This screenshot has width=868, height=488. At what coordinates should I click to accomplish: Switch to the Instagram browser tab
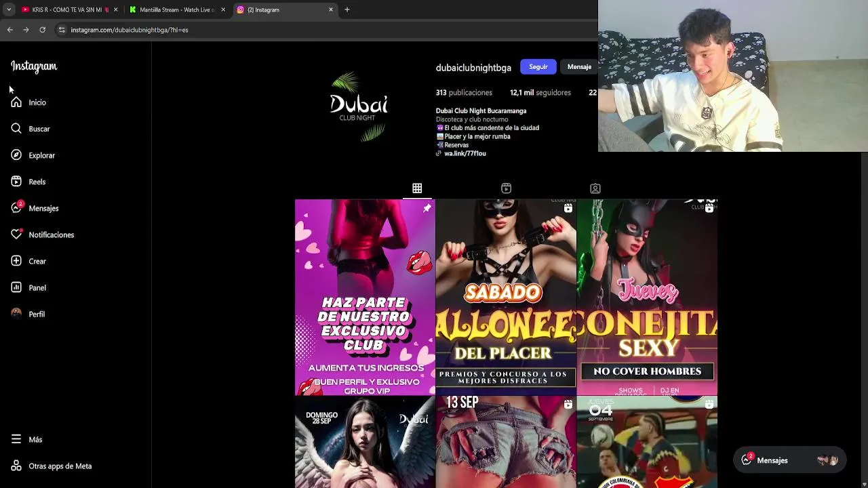point(285,9)
